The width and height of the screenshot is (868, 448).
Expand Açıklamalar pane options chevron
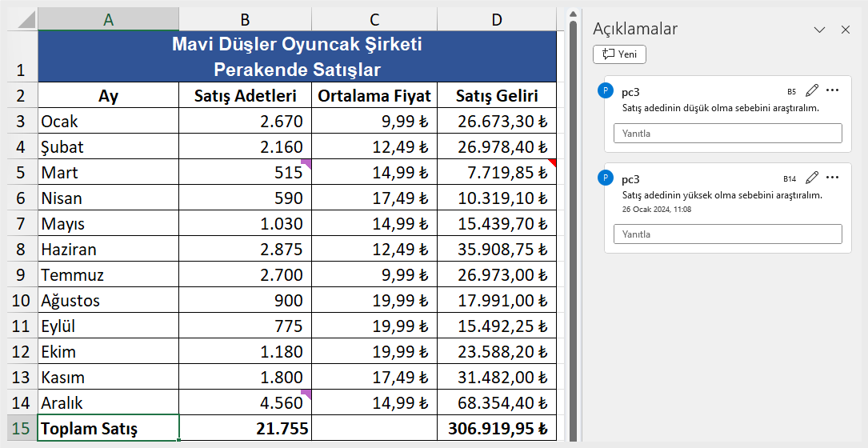(820, 30)
